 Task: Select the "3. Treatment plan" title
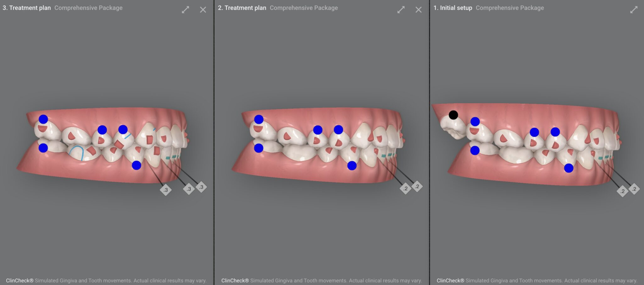27,8
